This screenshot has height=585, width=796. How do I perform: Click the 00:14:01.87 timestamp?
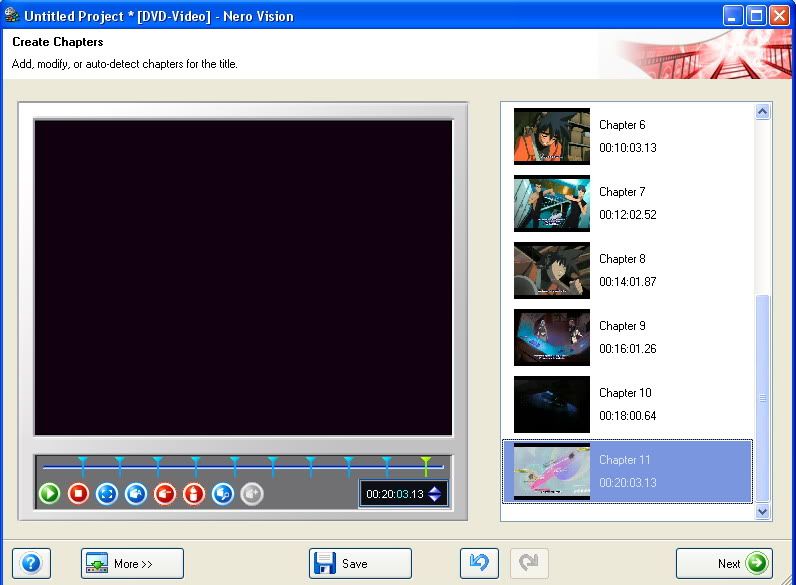coord(627,282)
